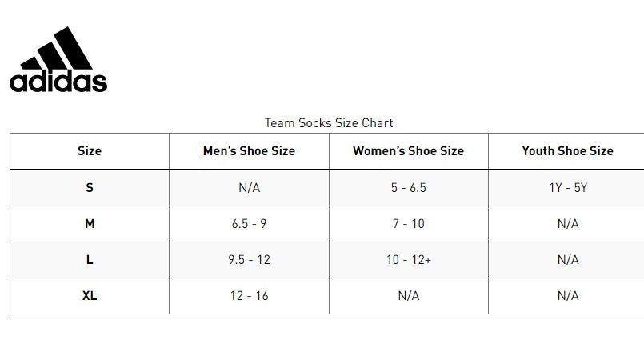
Task: Click the Team Socks Size Chart title
Action: [329, 123]
